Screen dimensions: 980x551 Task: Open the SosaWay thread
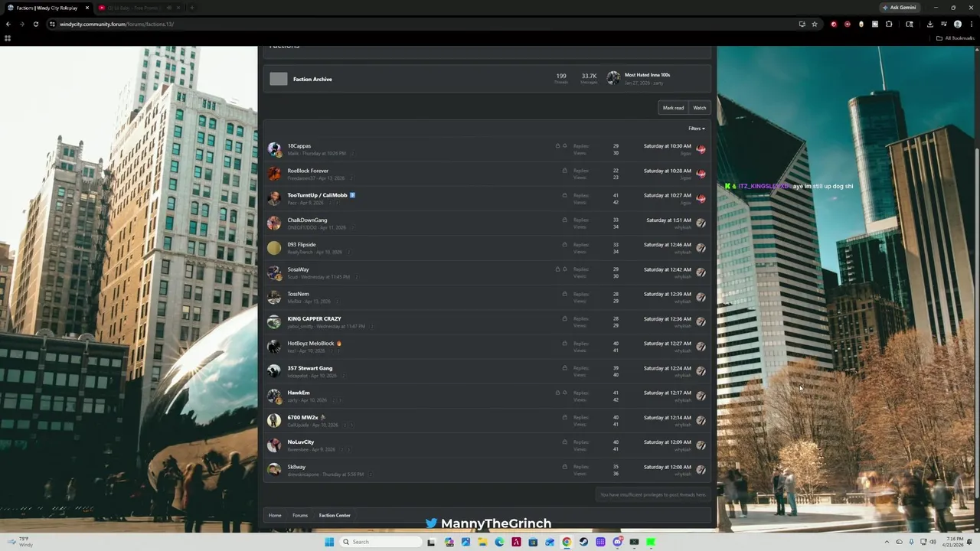tap(298, 269)
